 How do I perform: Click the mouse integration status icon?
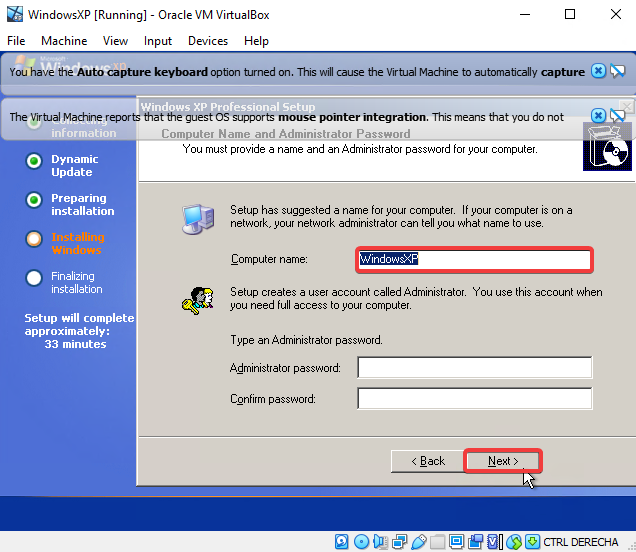(x=514, y=541)
